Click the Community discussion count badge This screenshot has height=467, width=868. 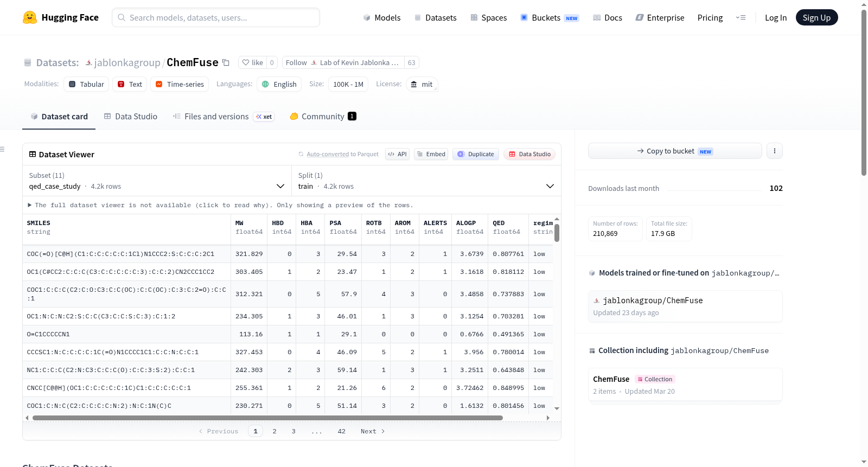[x=352, y=116]
